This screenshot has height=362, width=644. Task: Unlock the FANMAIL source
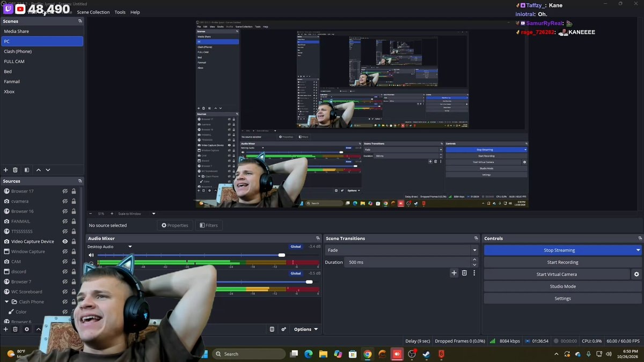pyautogui.click(x=74, y=221)
